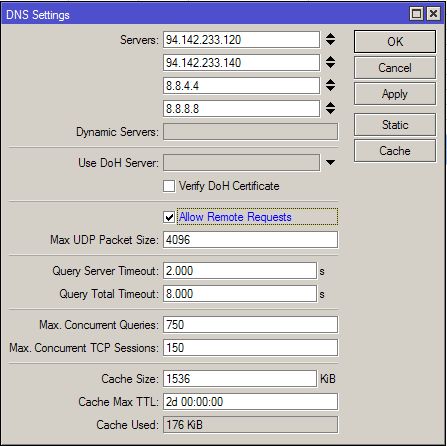Enable Verify DoH Certificate checkbox
Image resolution: width=447 pixels, height=446 pixels.
[169, 186]
